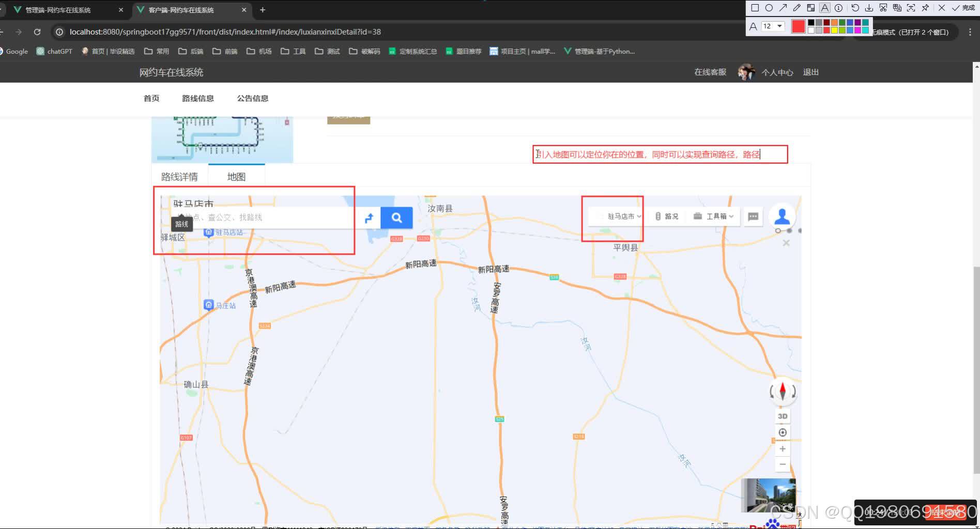Focus the map search input field
The image size is (980, 529).
(264, 217)
